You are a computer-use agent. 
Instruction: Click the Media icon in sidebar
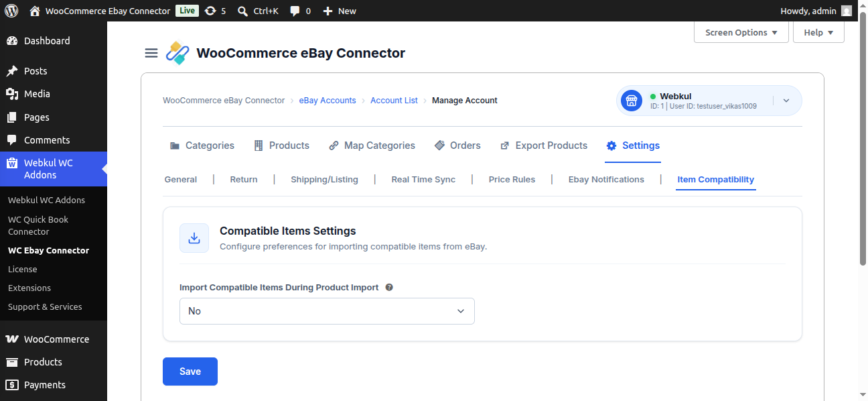[x=12, y=94]
